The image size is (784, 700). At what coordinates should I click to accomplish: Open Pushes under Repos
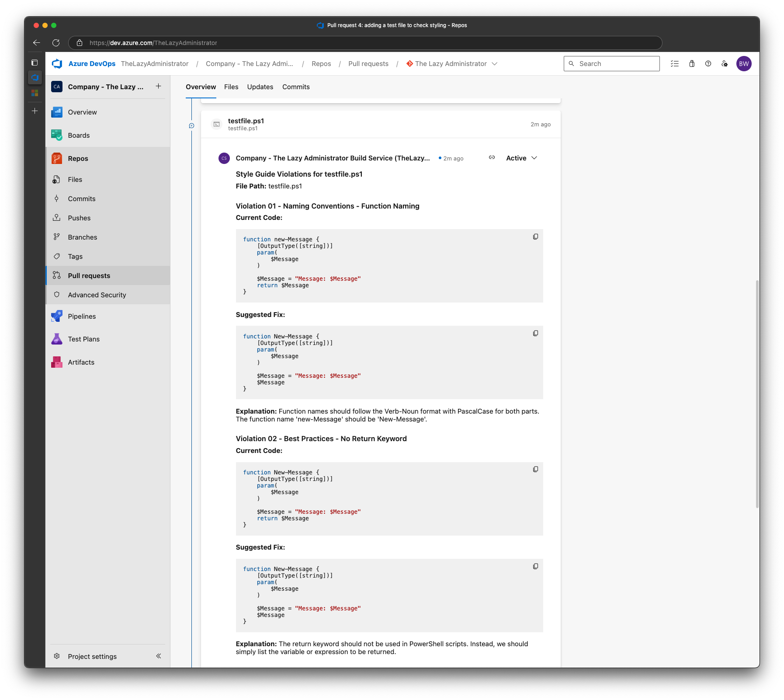tap(108, 218)
